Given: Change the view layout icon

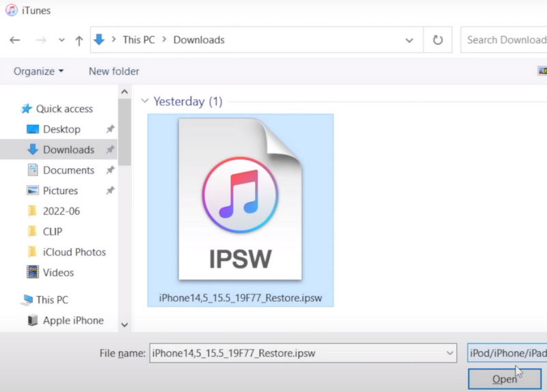Looking at the screenshot, I should [x=542, y=71].
